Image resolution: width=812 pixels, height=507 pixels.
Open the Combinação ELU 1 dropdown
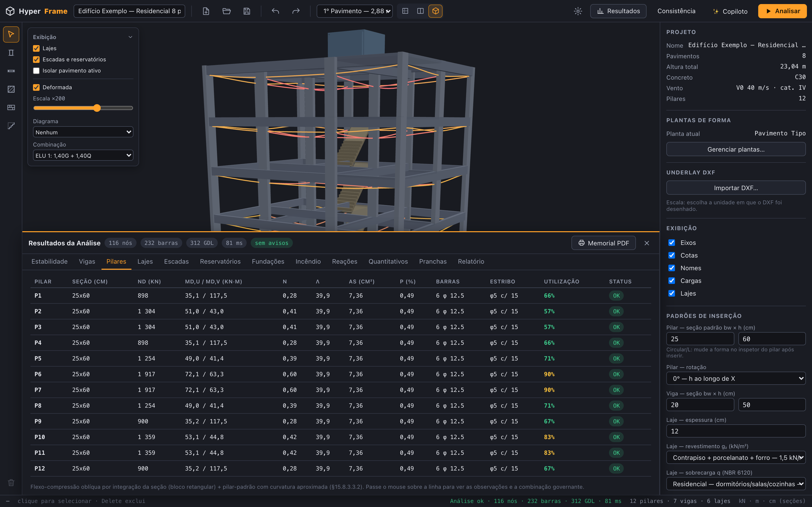[x=83, y=155]
